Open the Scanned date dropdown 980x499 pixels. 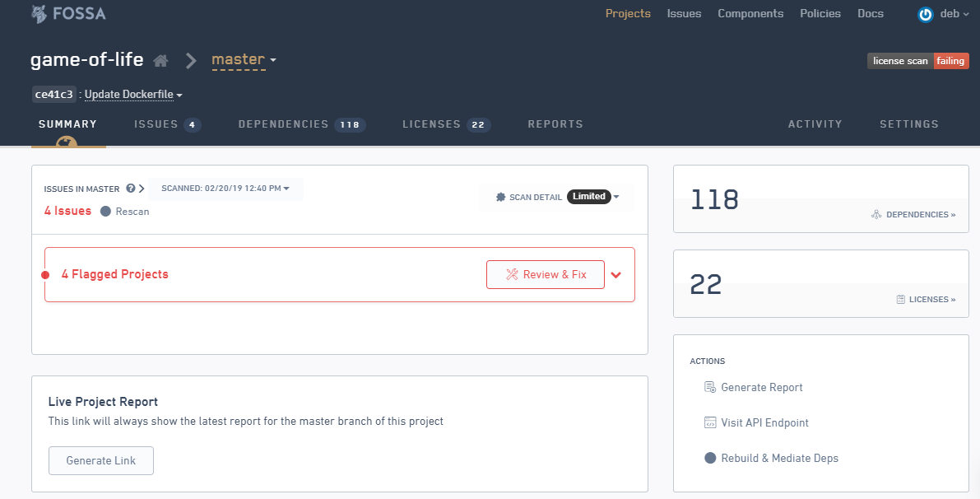(225, 189)
